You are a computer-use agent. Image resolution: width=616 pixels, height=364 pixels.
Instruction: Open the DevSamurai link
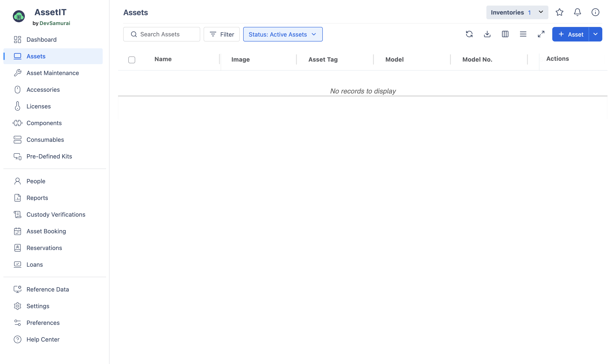coord(55,23)
